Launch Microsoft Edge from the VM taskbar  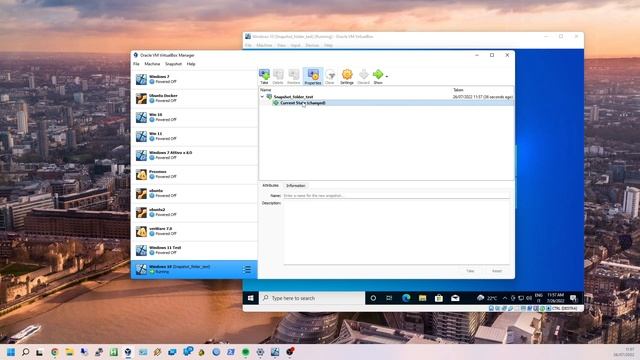[x=406, y=298]
